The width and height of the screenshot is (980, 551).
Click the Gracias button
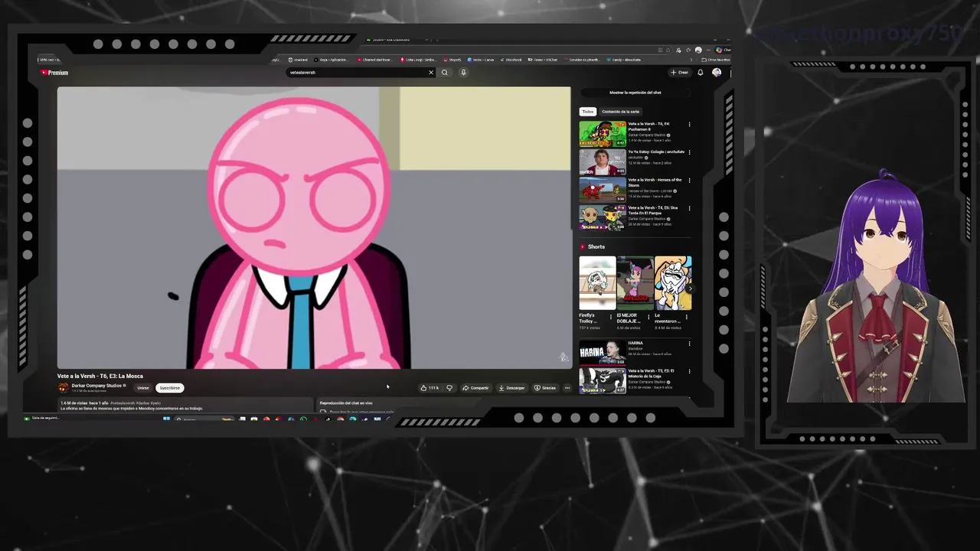pos(545,388)
